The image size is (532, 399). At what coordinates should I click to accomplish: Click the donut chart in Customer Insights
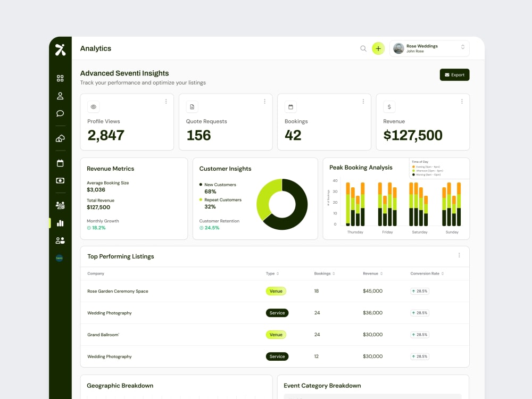(282, 204)
